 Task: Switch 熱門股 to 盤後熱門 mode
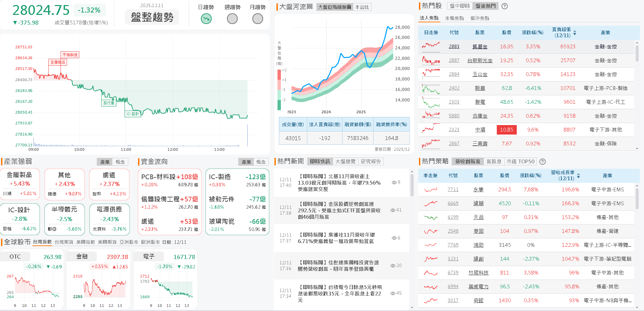coord(486,6)
